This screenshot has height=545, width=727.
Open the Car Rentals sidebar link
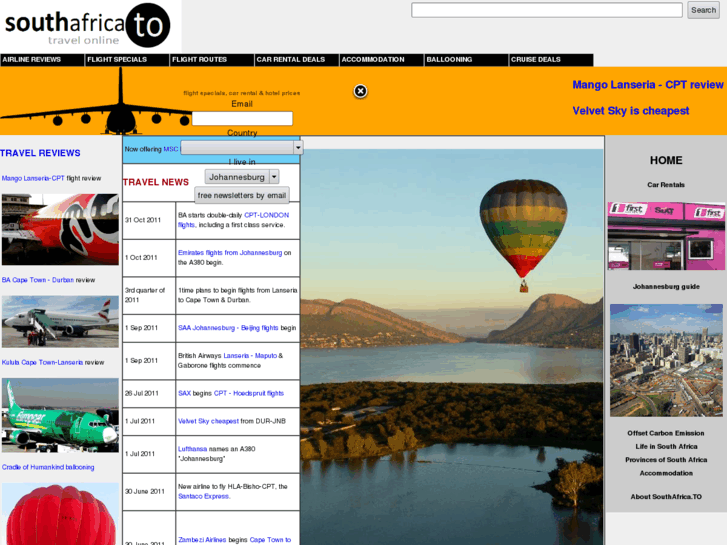click(666, 185)
